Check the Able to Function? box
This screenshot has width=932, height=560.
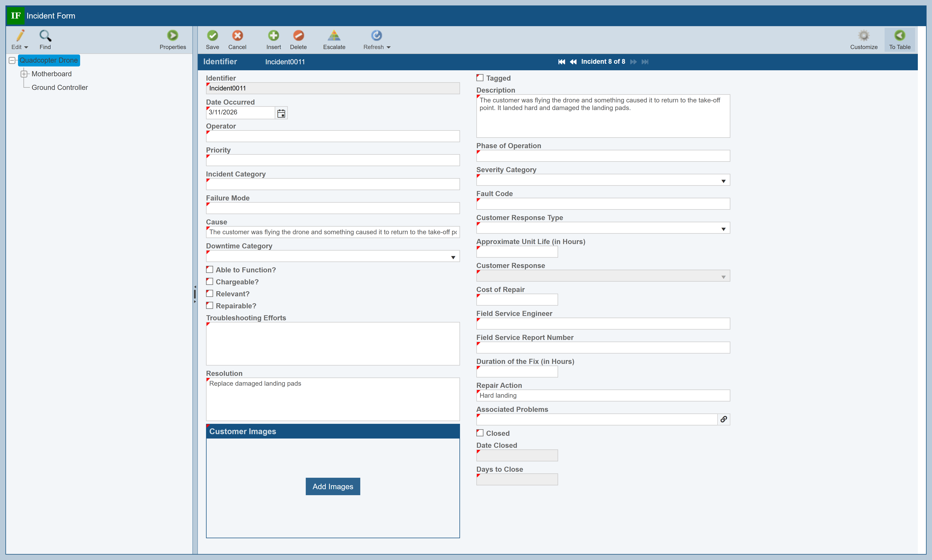[x=210, y=269]
